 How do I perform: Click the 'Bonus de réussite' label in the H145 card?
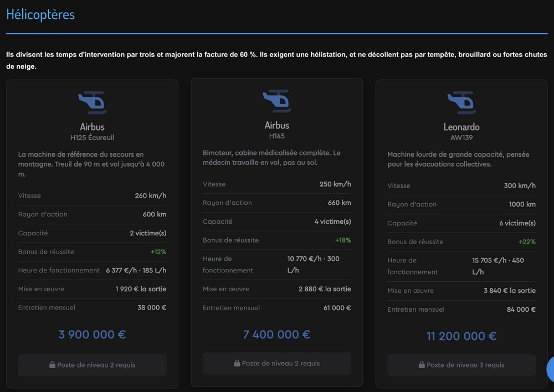(230, 240)
